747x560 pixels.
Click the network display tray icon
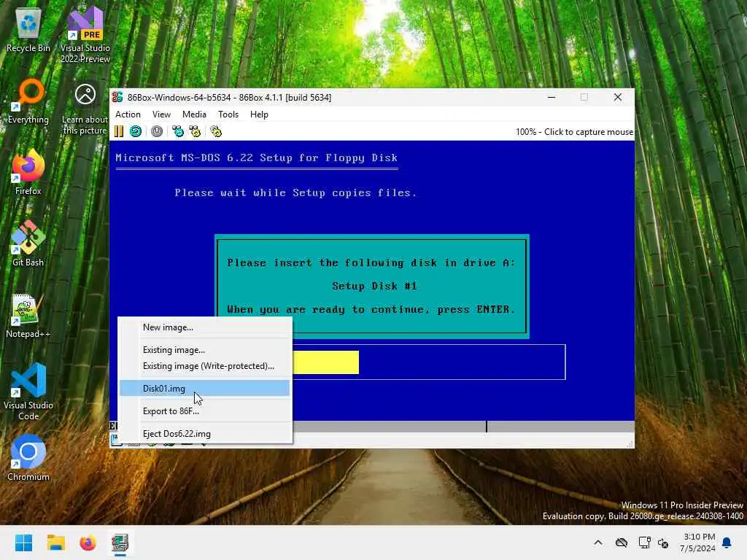[x=644, y=542]
